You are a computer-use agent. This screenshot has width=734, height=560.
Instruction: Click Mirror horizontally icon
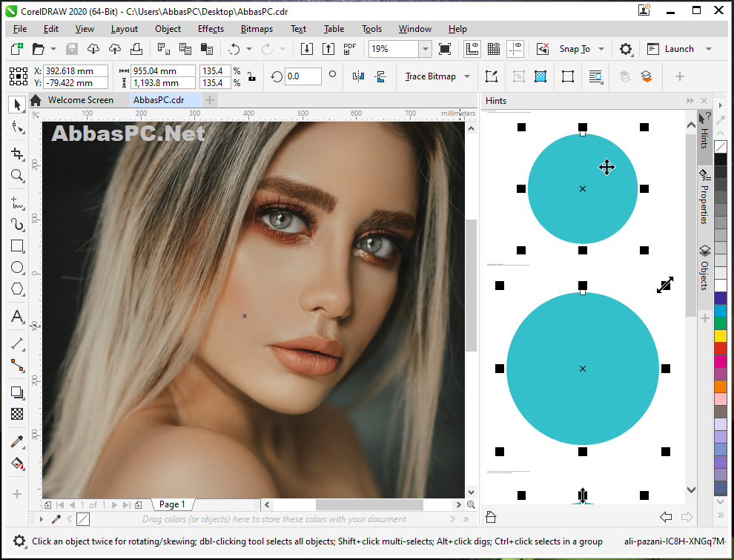point(359,76)
